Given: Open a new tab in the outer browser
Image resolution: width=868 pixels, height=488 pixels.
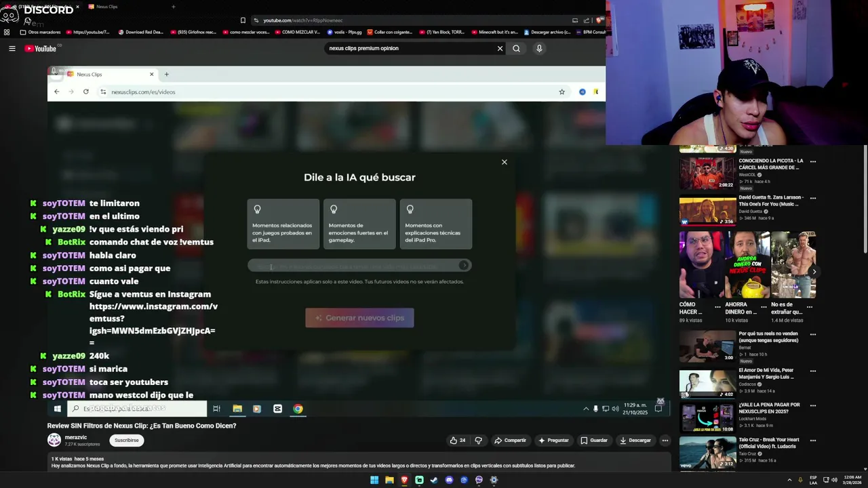Looking at the screenshot, I should [x=173, y=7].
